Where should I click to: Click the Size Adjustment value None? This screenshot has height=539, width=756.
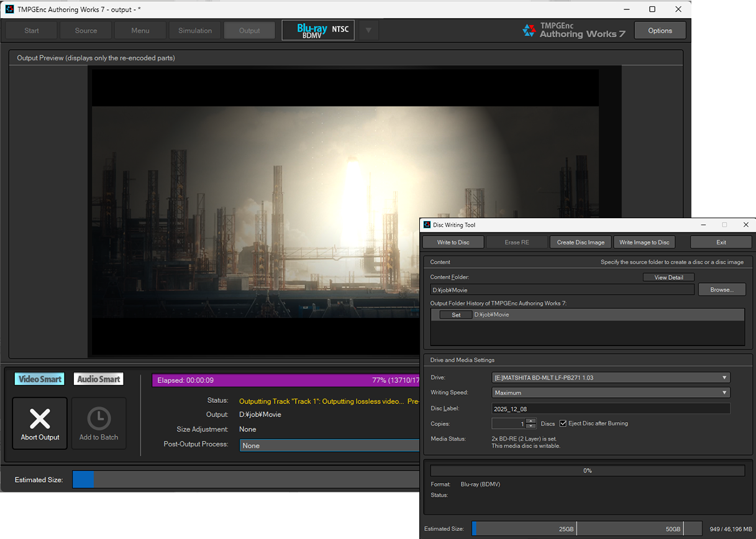pyautogui.click(x=248, y=429)
